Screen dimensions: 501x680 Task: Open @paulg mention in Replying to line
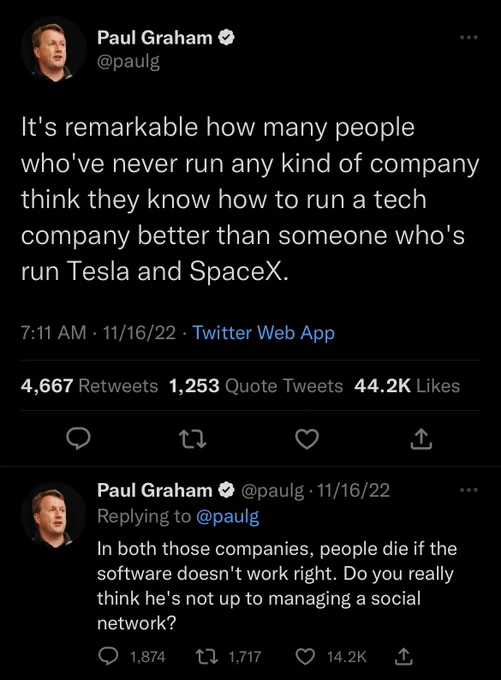pyautogui.click(x=228, y=517)
